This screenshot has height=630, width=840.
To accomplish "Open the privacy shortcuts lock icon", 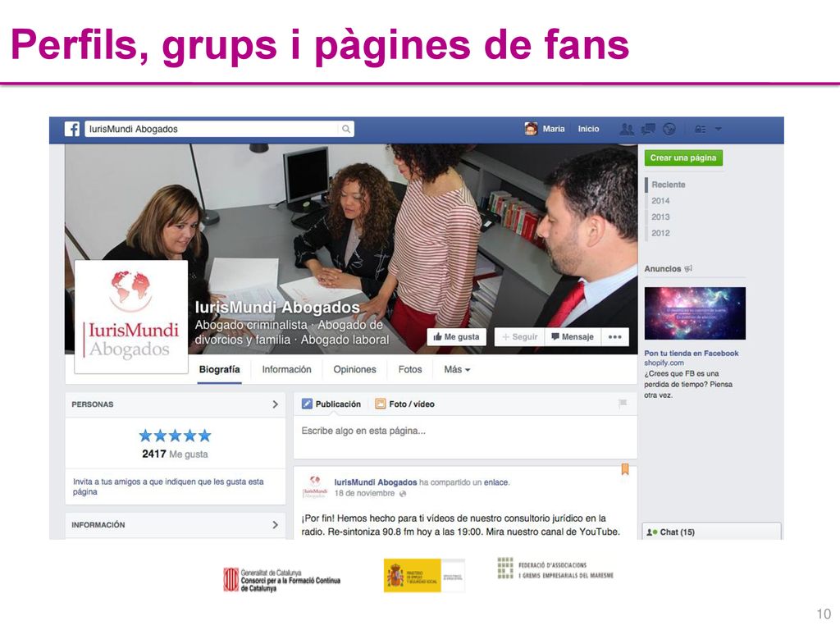I will point(700,129).
